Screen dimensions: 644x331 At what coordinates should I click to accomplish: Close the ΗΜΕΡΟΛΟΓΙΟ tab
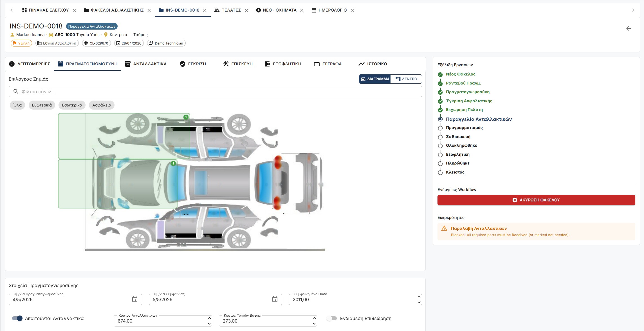[x=352, y=10]
